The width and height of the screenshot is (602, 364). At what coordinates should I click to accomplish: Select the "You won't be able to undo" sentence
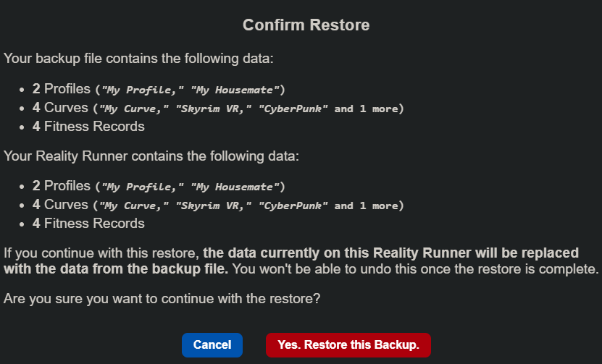415,269
